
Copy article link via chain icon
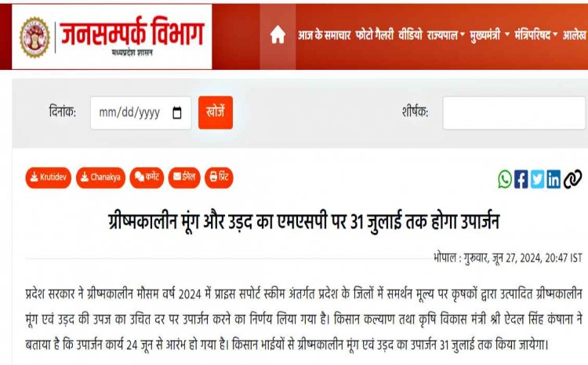pyautogui.click(x=572, y=179)
